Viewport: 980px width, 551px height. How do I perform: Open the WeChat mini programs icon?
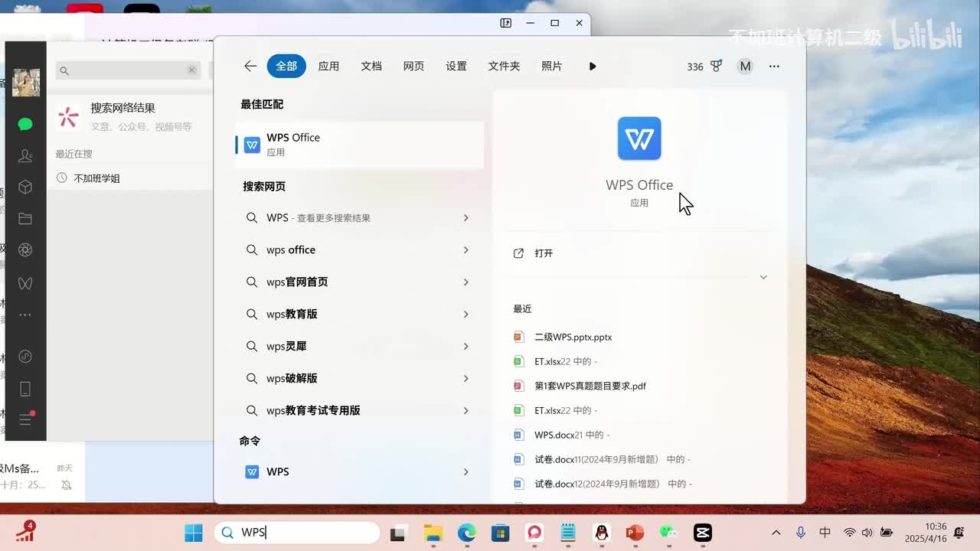pyautogui.click(x=25, y=356)
